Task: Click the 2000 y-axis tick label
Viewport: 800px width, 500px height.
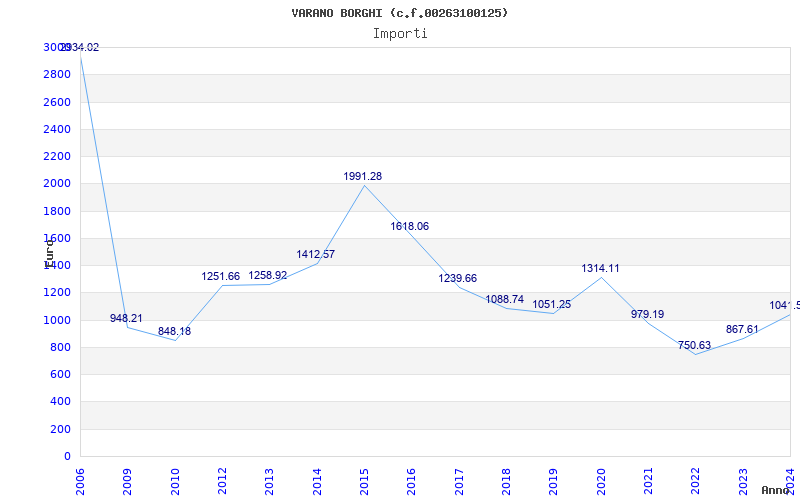Action: 57,184
